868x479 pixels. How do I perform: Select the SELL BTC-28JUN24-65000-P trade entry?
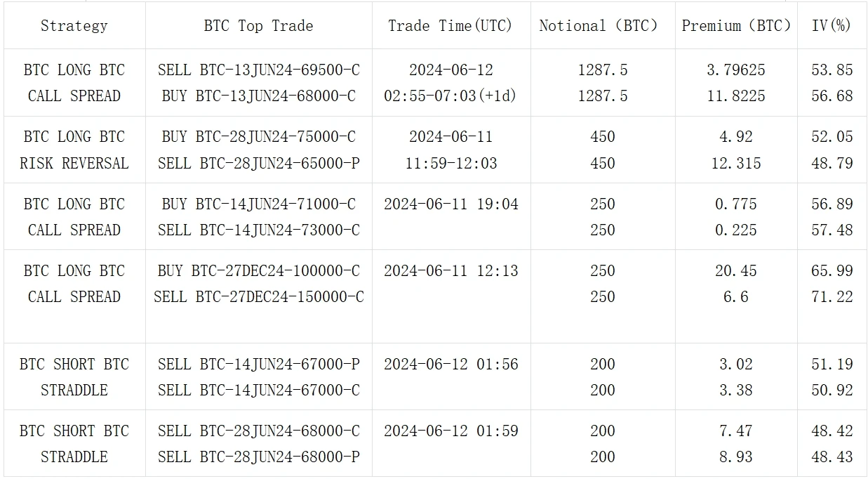tap(258, 164)
